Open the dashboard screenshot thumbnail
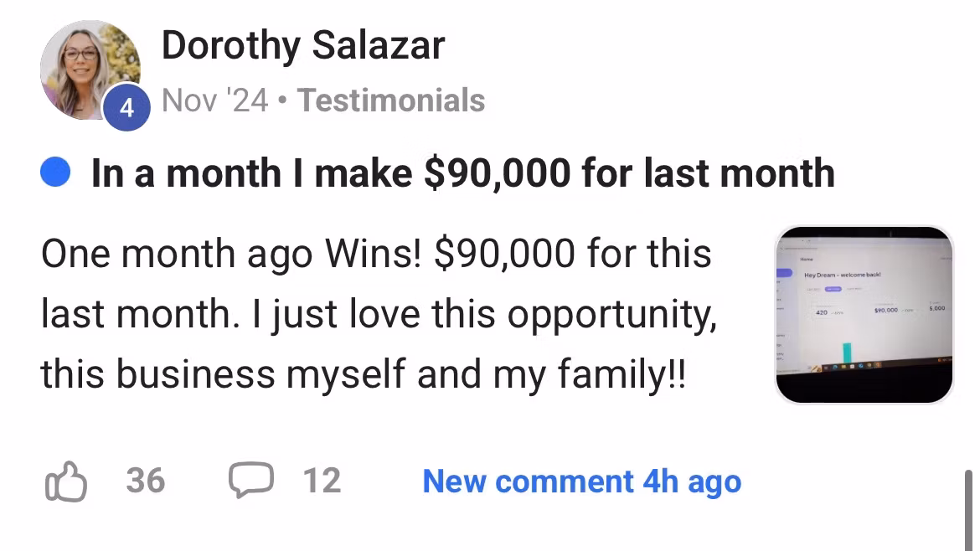Viewport: 980px width, 551px height. coord(864,315)
